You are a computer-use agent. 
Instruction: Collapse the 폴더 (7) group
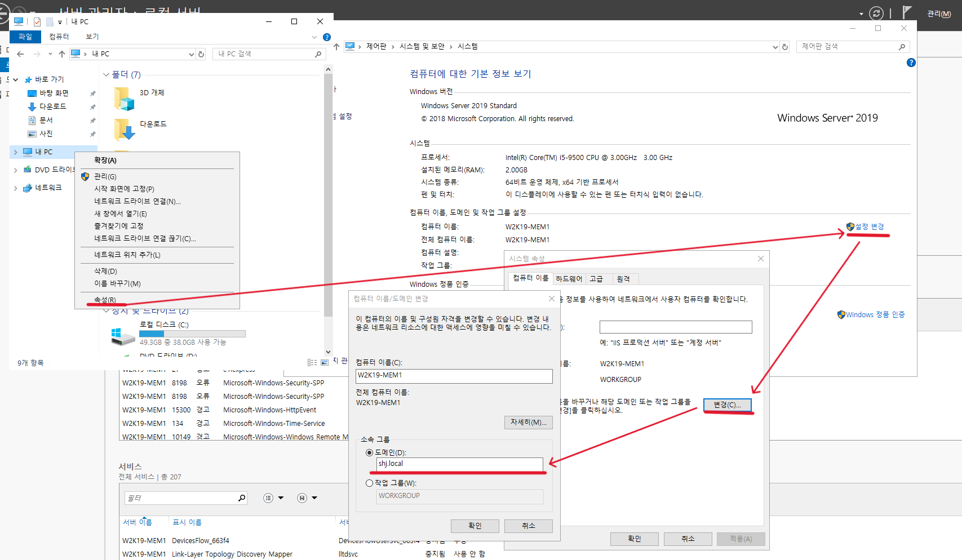(106, 75)
